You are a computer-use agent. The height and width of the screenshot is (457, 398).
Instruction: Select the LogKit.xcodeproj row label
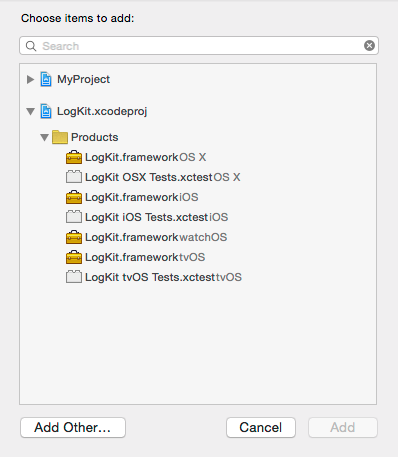pyautogui.click(x=102, y=111)
